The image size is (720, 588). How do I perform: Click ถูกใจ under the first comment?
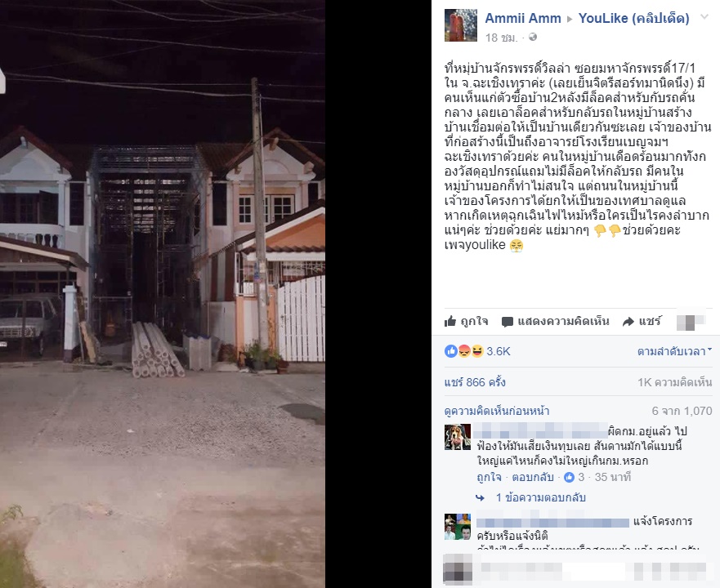coord(489,478)
